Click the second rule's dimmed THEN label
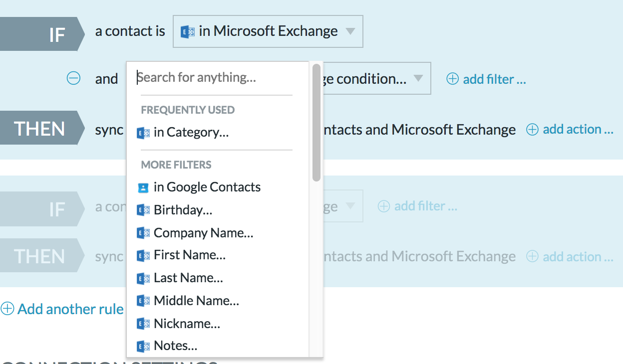Image resolution: width=623 pixels, height=364 pixels. click(43, 256)
